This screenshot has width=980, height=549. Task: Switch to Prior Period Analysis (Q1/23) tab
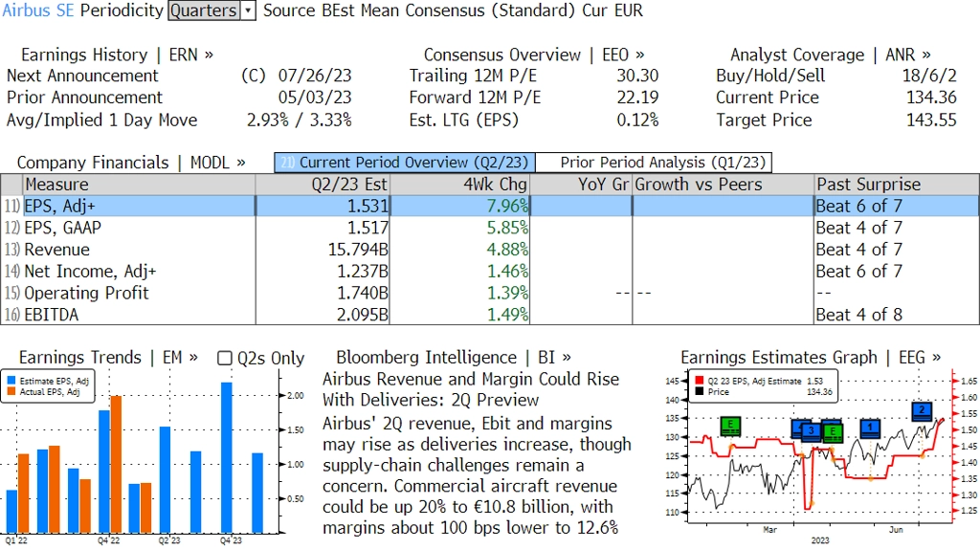click(655, 163)
